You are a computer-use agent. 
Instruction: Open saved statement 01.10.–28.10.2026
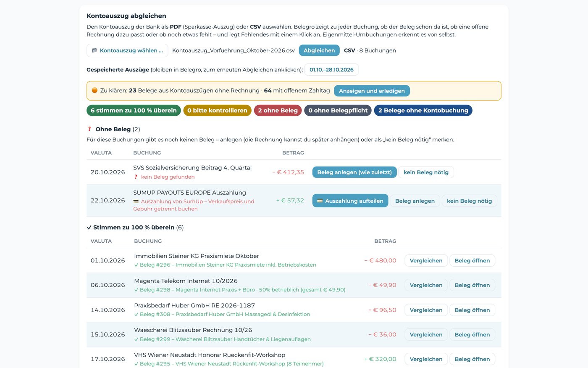pyautogui.click(x=331, y=70)
